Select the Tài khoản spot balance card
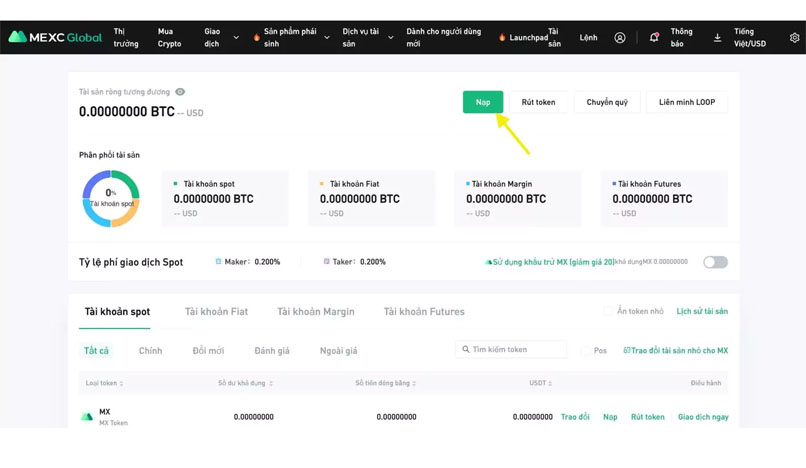The image size is (806, 468). [225, 199]
